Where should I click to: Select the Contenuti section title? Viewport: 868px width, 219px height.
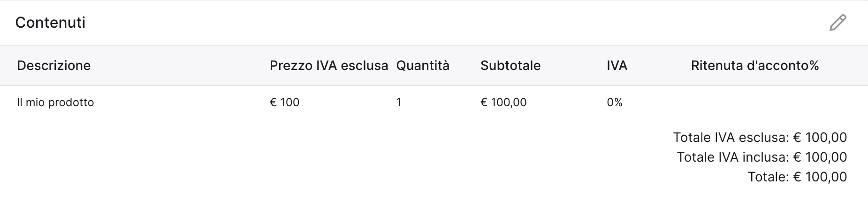[x=50, y=23]
